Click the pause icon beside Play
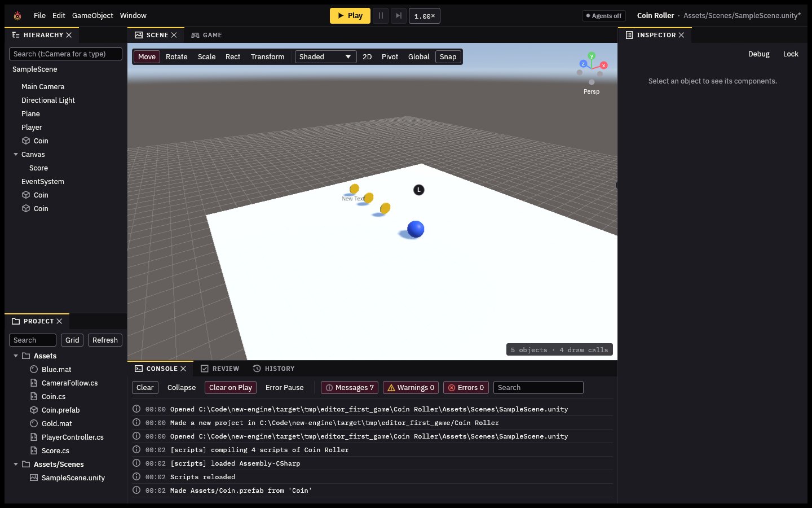 coord(381,16)
